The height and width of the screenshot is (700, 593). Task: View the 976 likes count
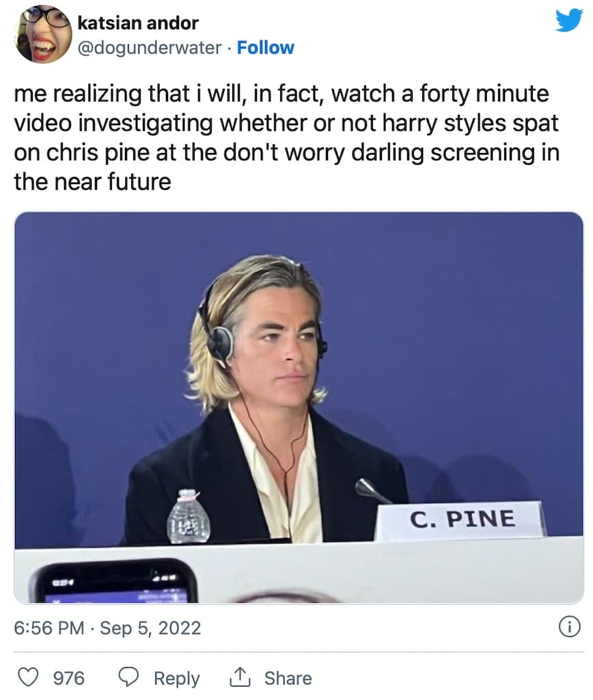69,678
